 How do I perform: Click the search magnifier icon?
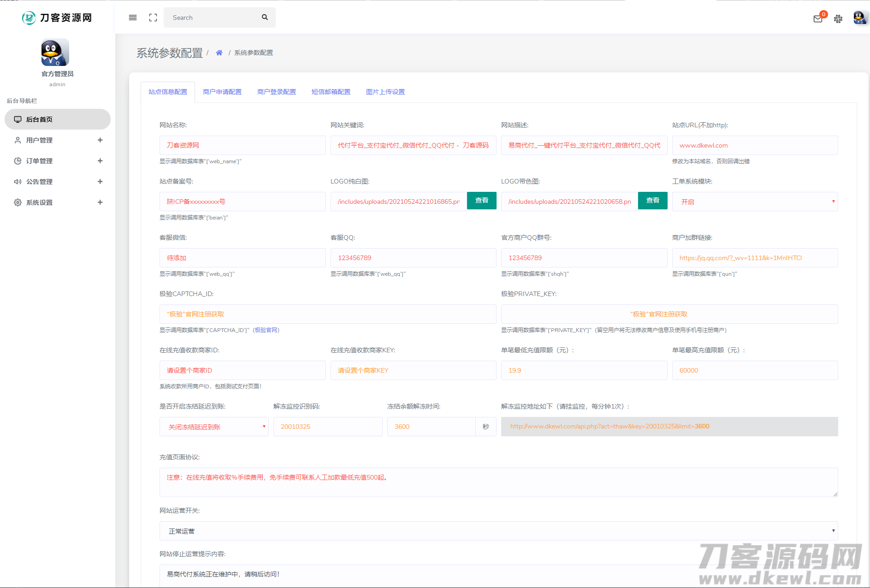(x=265, y=18)
